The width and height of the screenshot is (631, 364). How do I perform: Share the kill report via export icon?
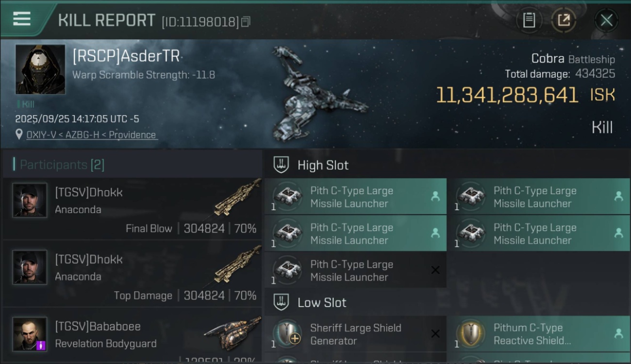pyautogui.click(x=564, y=20)
